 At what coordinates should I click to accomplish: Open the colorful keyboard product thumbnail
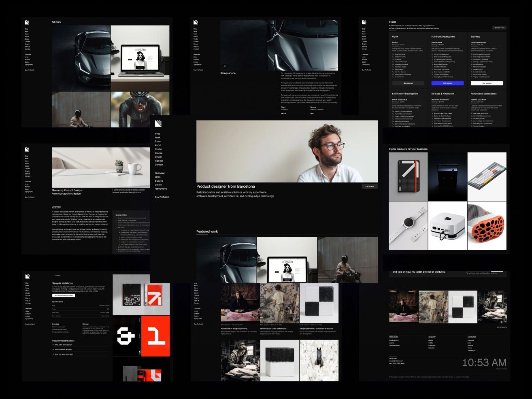tap(487, 176)
